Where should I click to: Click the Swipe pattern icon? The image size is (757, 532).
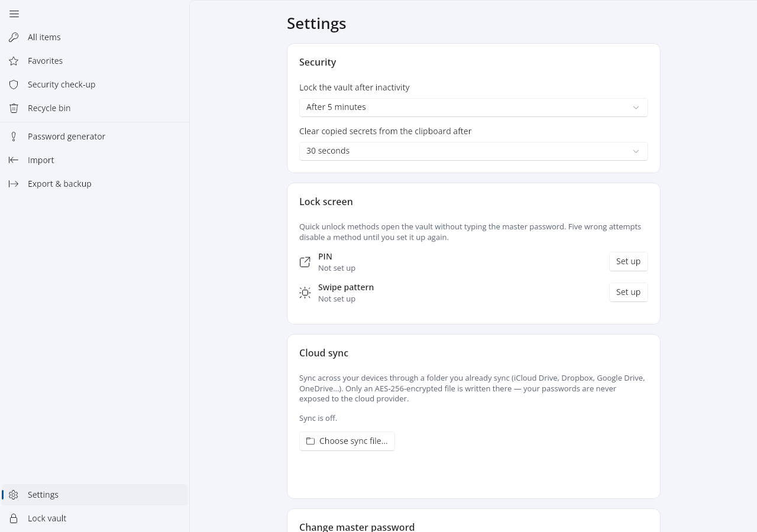click(305, 293)
